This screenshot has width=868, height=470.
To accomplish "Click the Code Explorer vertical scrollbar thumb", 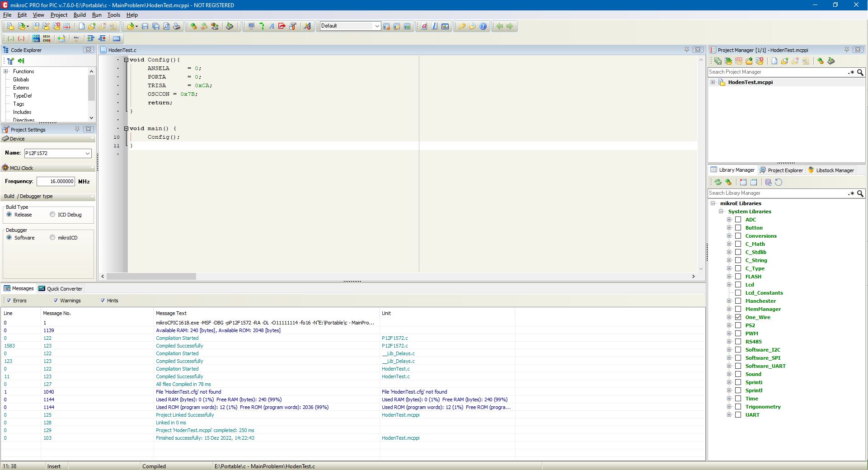I will (91, 88).
